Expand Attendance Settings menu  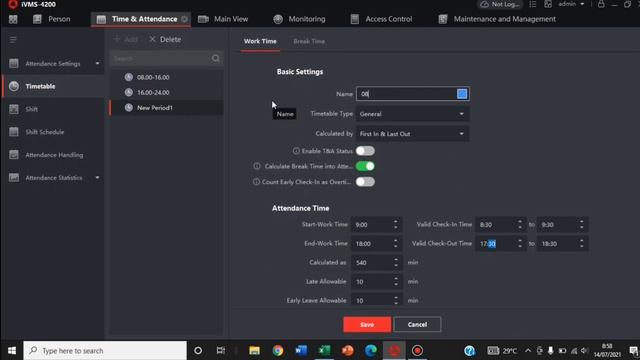point(54,64)
